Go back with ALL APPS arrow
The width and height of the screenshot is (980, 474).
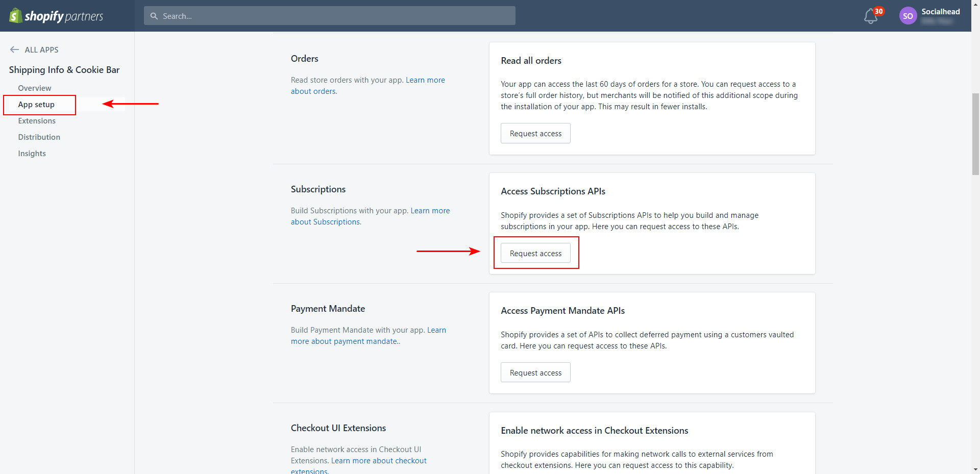(x=14, y=49)
